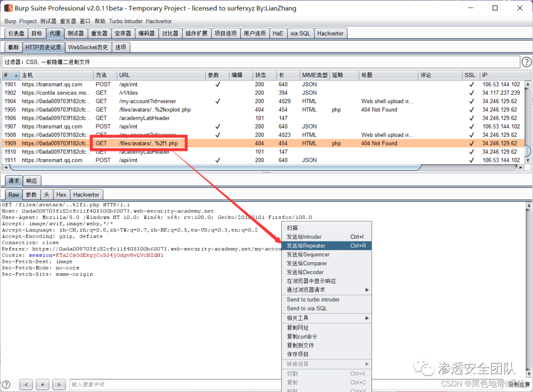Switch to the xia SQL tab
The image size is (533, 392).
[x=300, y=34]
